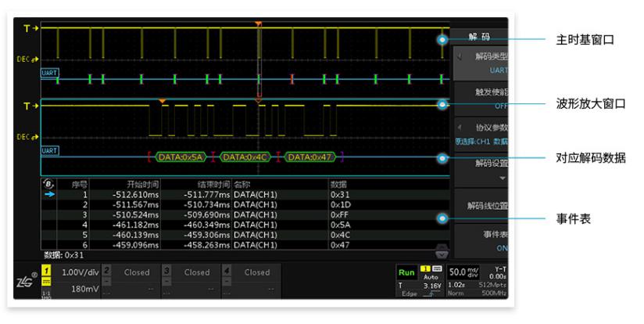
Task: Select the 解码线位置 menu item
Action: point(481,206)
